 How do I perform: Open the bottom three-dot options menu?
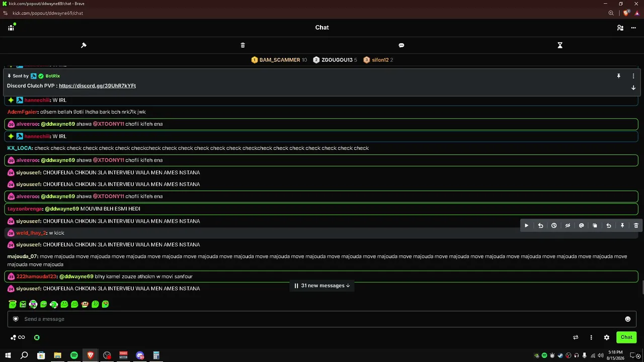click(591, 337)
